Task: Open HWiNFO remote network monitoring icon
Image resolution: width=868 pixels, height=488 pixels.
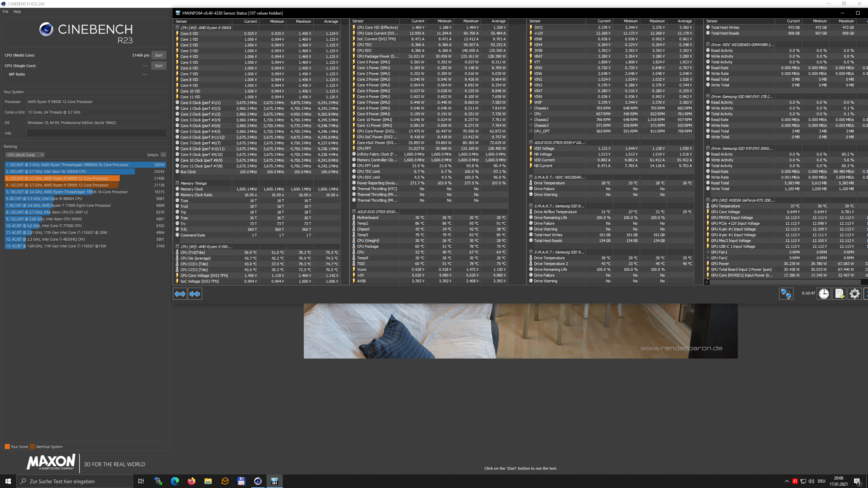Action: point(786,293)
